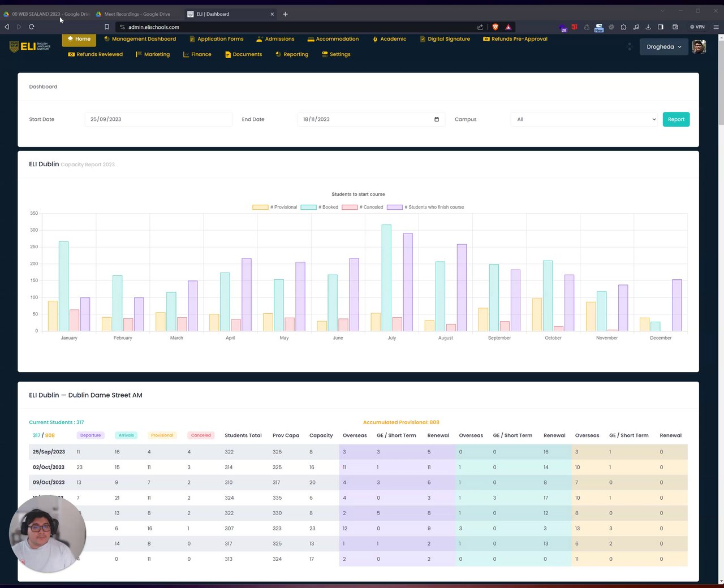This screenshot has width=724, height=588.
Task: Open the Marketing menu
Action: tap(153, 54)
